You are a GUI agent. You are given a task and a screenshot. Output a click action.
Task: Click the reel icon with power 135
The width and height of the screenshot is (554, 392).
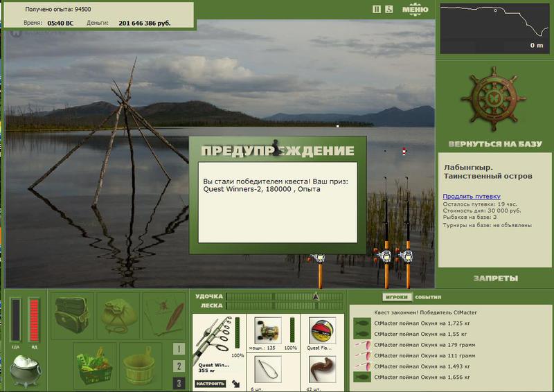tap(268, 330)
